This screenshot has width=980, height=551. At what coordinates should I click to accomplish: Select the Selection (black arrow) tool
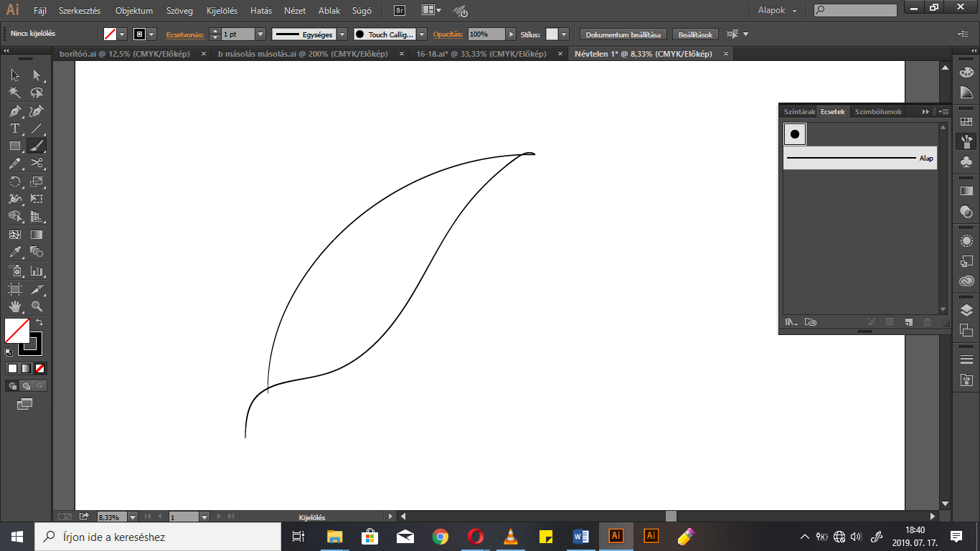point(15,75)
